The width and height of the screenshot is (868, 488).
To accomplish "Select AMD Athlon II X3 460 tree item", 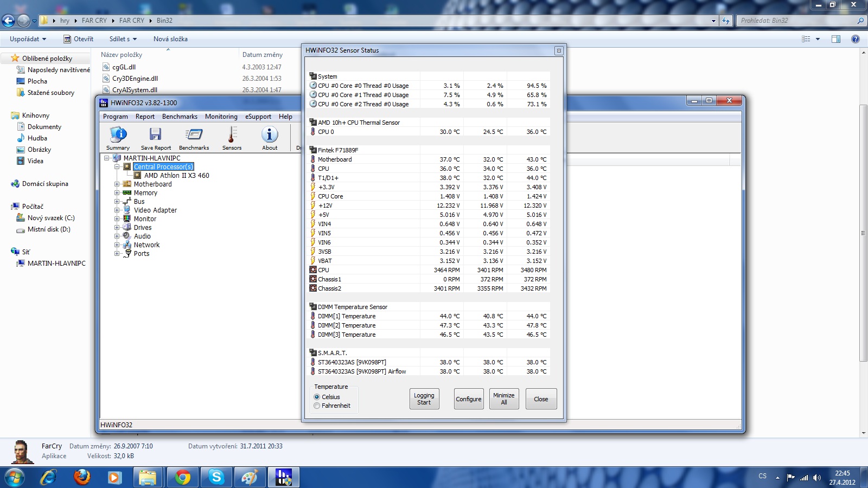I will tap(176, 176).
